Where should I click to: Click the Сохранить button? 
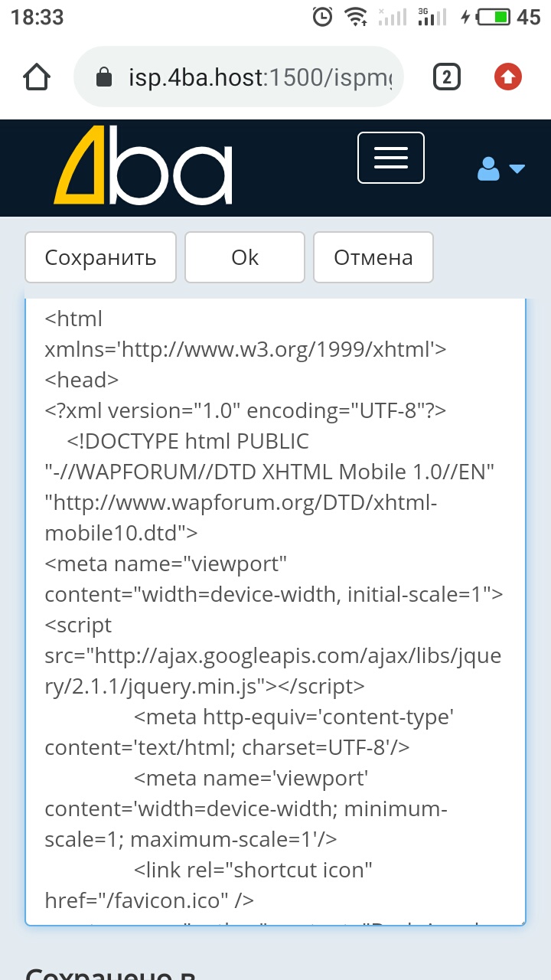[100, 258]
